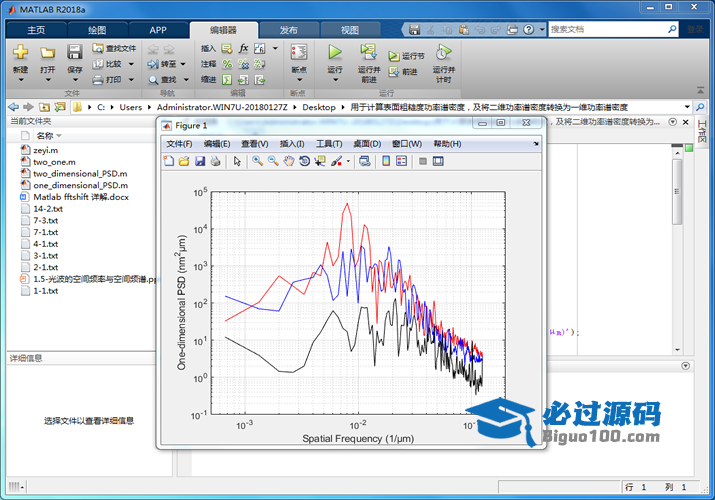Select the data cursor tool in Figure 1
The image size is (715, 500).
(x=320, y=161)
